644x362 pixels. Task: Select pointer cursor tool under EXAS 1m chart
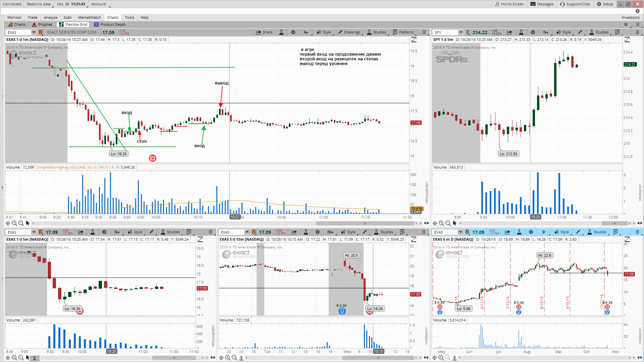click(28, 223)
